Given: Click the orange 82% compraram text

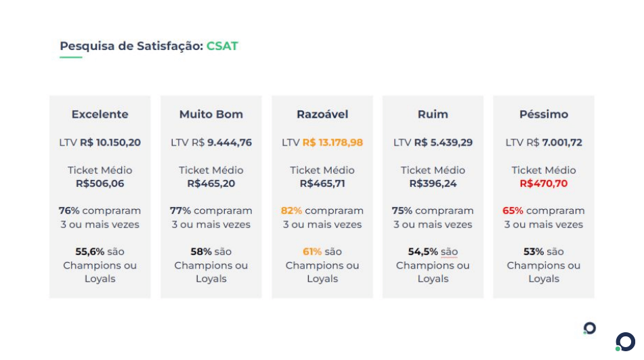Looking at the screenshot, I should click(x=322, y=211).
